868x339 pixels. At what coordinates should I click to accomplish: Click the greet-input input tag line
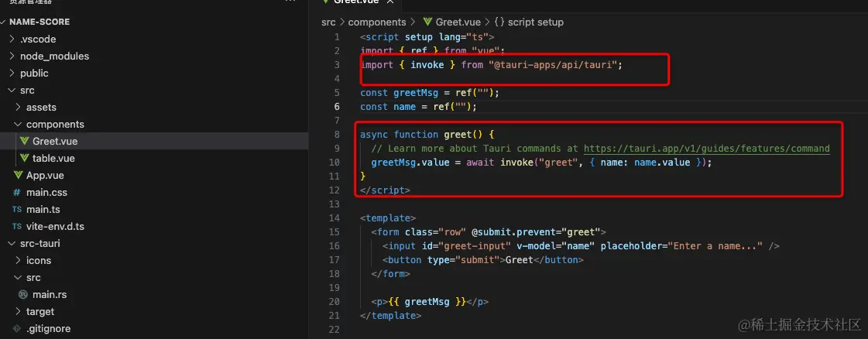(581, 245)
